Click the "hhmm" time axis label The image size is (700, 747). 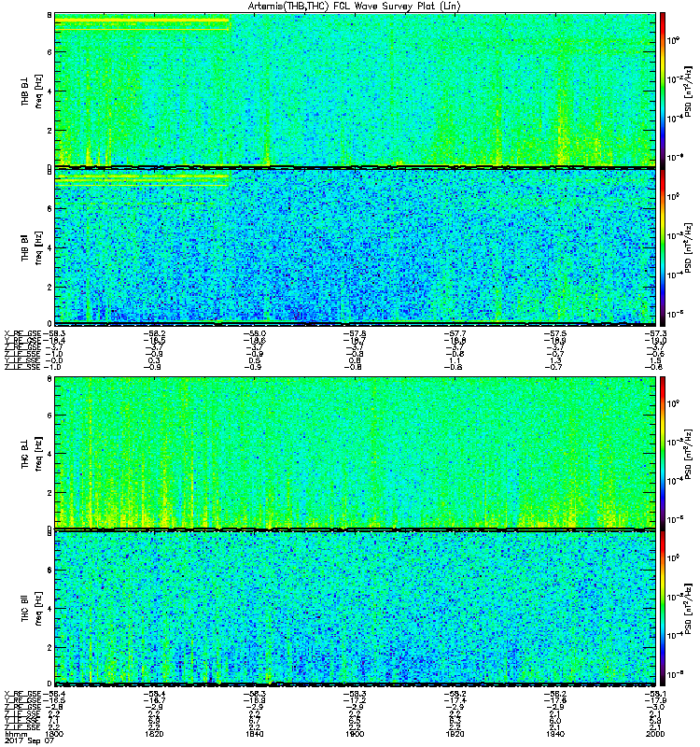click(x=15, y=734)
